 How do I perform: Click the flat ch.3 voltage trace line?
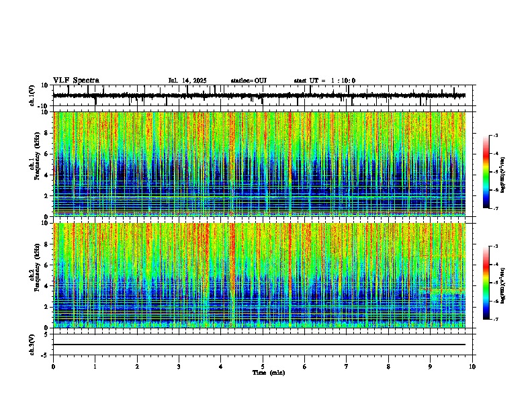(x=259, y=345)
